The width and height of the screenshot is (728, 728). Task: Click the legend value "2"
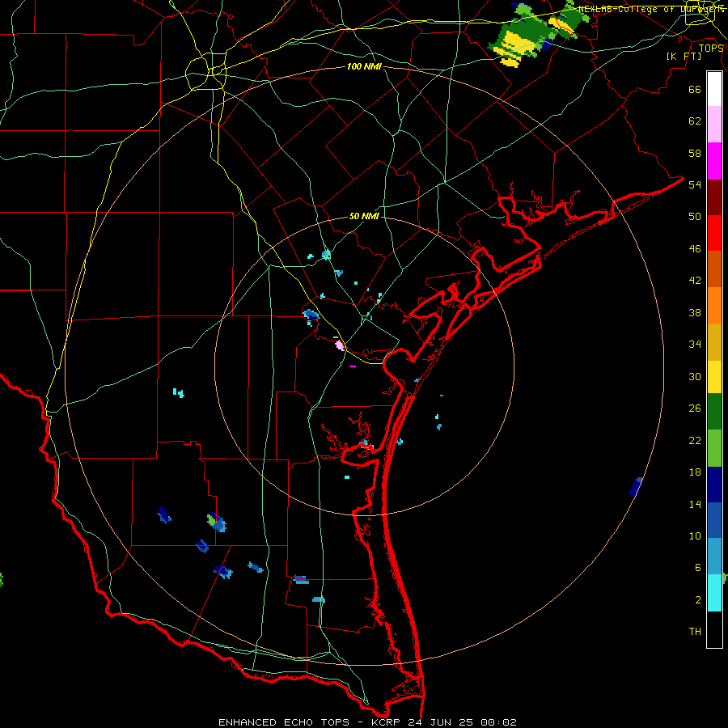click(x=697, y=600)
